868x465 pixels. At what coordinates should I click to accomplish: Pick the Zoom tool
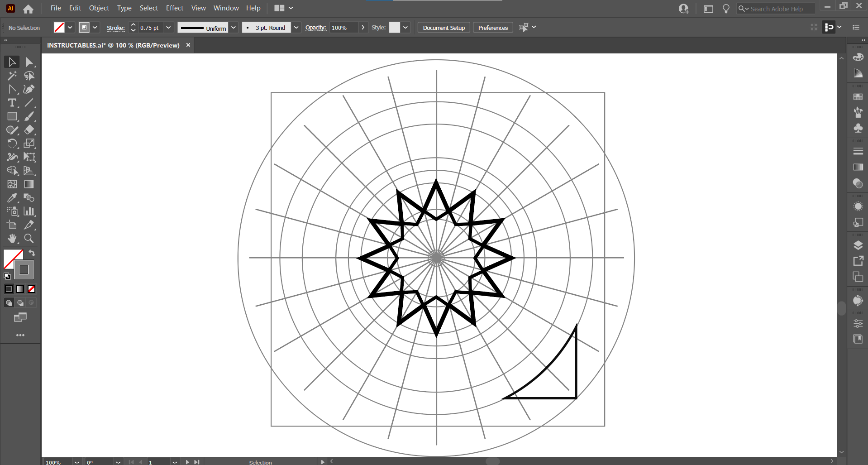(x=29, y=239)
